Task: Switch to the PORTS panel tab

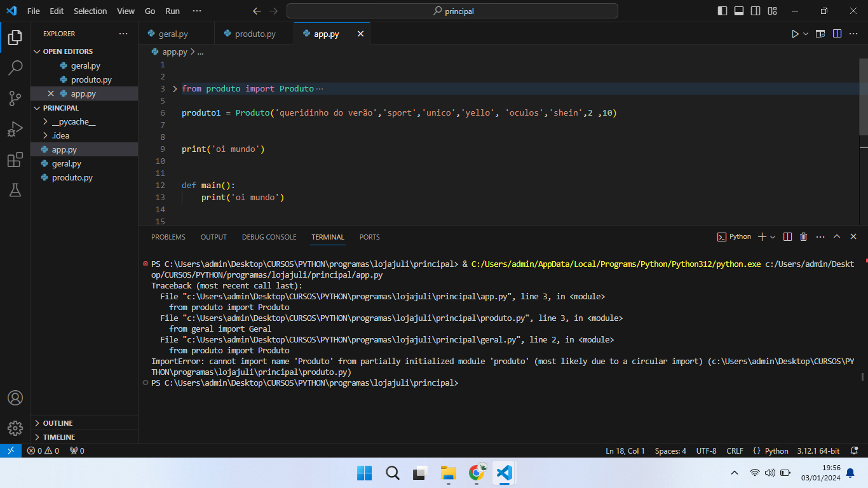Action: click(x=369, y=237)
